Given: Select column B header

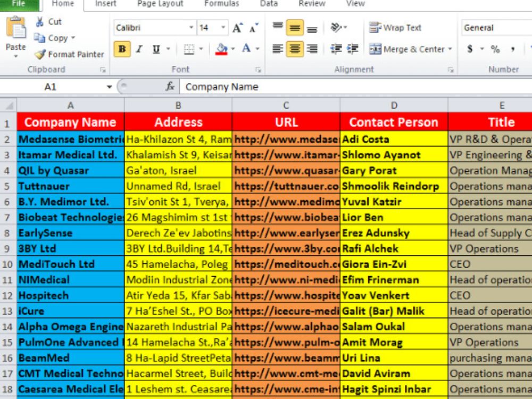Looking at the screenshot, I should [178, 105].
